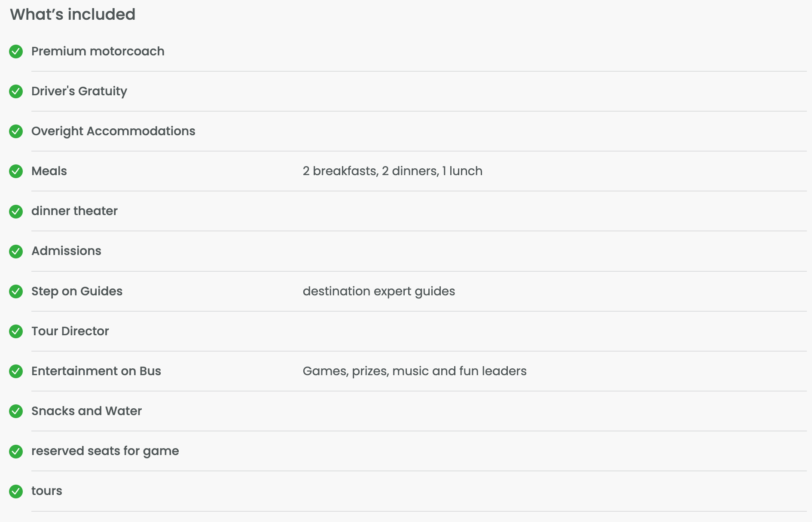
Task: Click the checkmark icon next to dinner theater
Action: click(x=16, y=211)
